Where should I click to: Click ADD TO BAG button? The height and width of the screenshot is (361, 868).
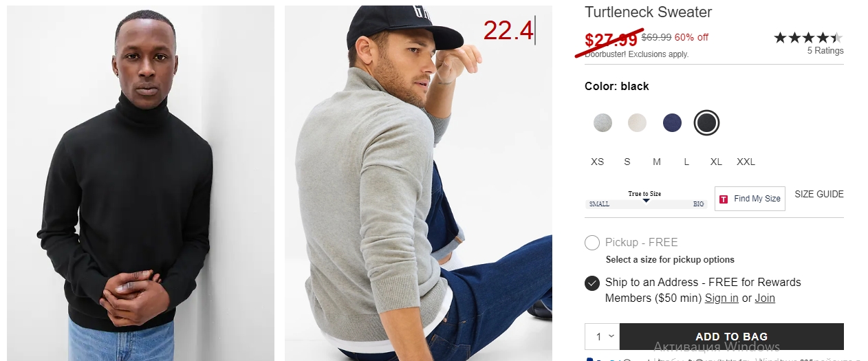(732, 336)
